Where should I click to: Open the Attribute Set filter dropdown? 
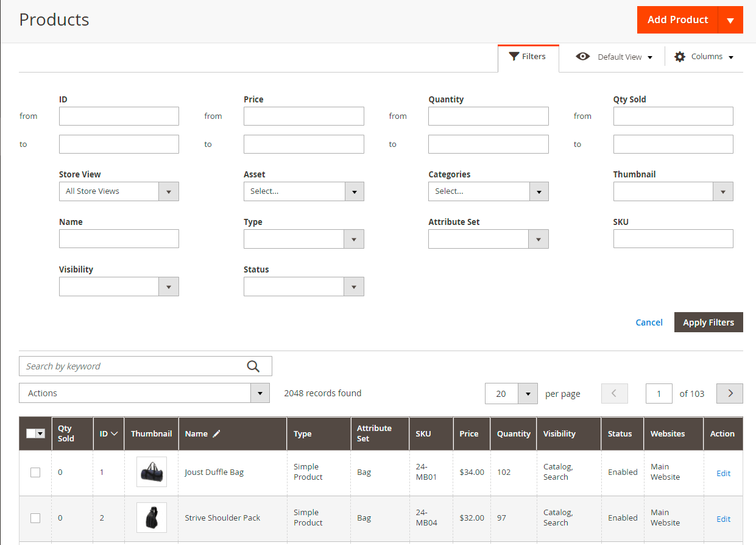point(488,239)
